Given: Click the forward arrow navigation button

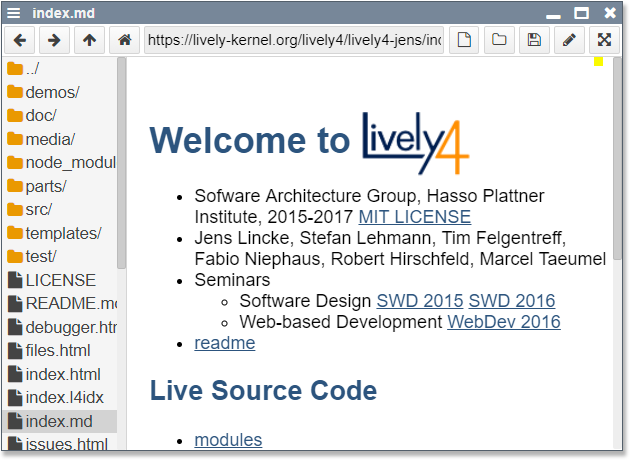Looking at the screenshot, I should click(x=54, y=40).
